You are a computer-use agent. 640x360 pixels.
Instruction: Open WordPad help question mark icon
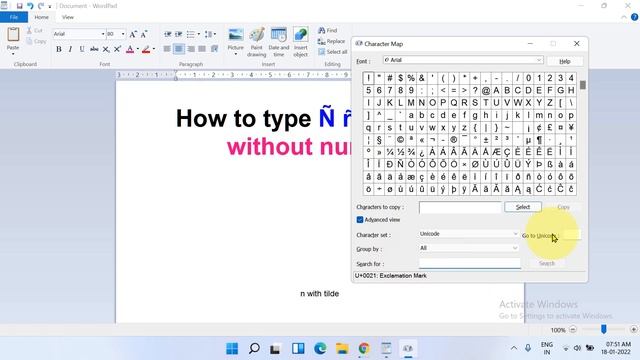point(634,17)
